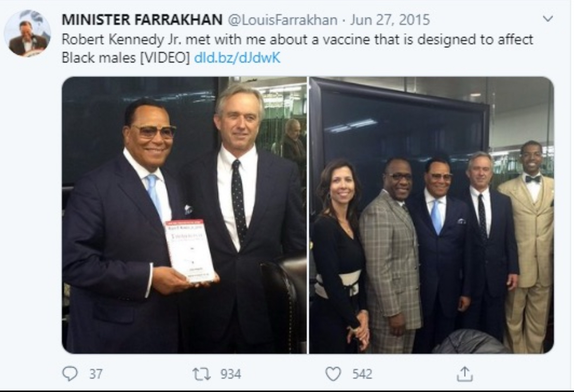Like the tweet with the heart icon

(333, 374)
